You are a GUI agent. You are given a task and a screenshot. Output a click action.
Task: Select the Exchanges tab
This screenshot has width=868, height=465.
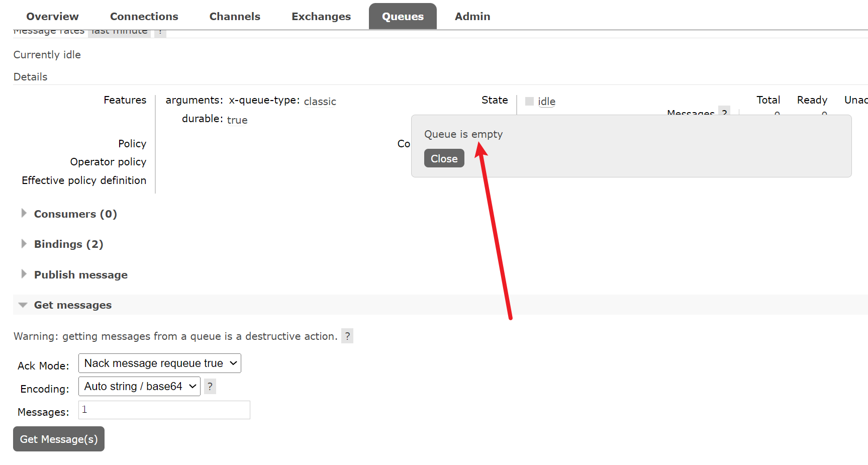coord(321,17)
